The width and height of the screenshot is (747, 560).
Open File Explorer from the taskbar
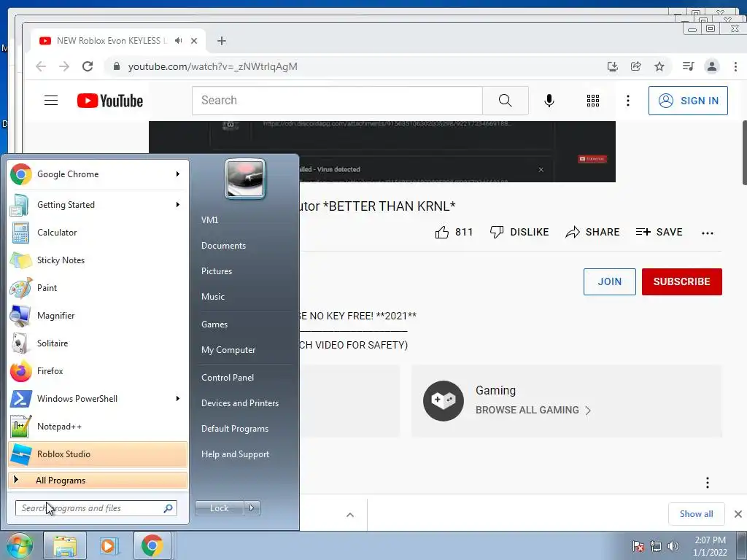[x=65, y=545]
